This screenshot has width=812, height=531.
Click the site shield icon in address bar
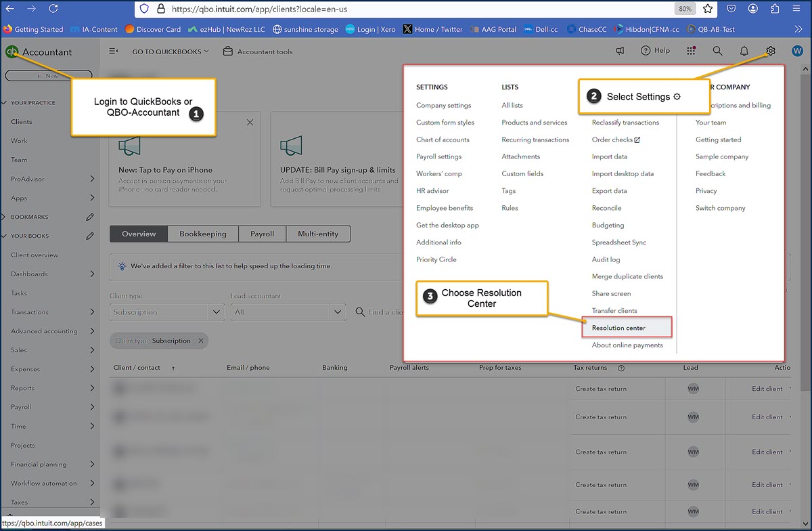[143, 9]
